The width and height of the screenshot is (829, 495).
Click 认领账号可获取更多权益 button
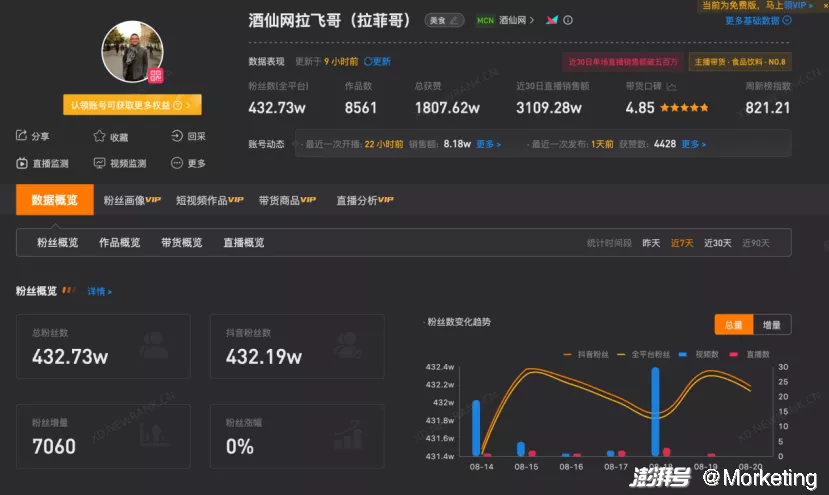coord(134,105)
